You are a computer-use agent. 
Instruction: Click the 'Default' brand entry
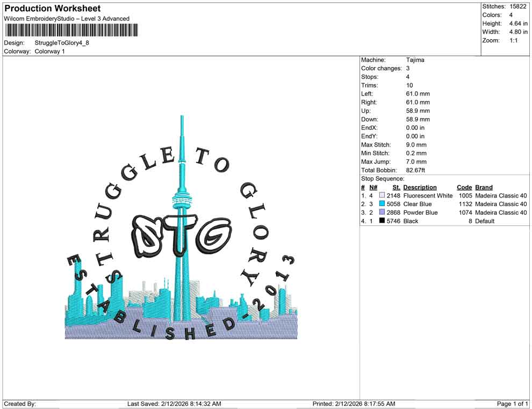tap(485, 221)
